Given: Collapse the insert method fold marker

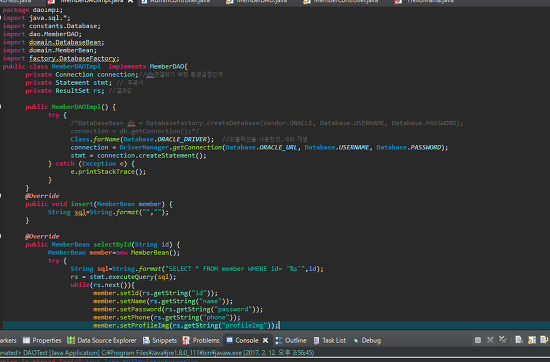Looking at the screenshot, I should tap(1, 196).
